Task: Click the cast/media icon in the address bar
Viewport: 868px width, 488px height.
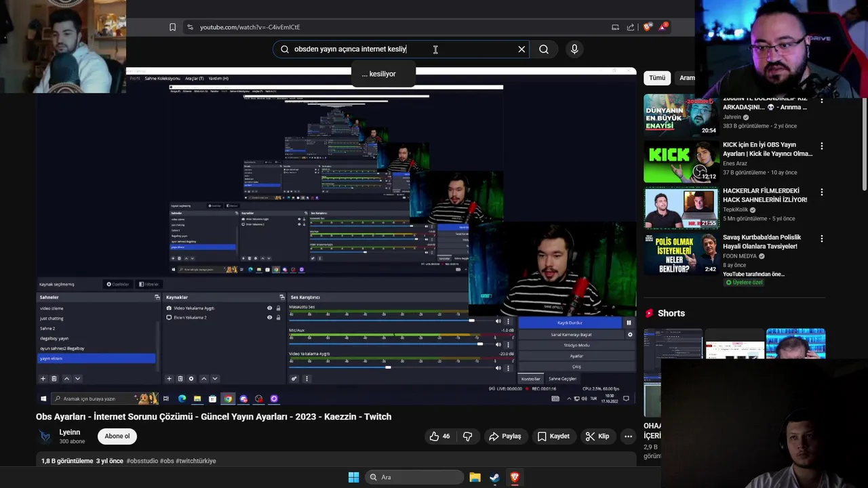Action: [615, 27]
